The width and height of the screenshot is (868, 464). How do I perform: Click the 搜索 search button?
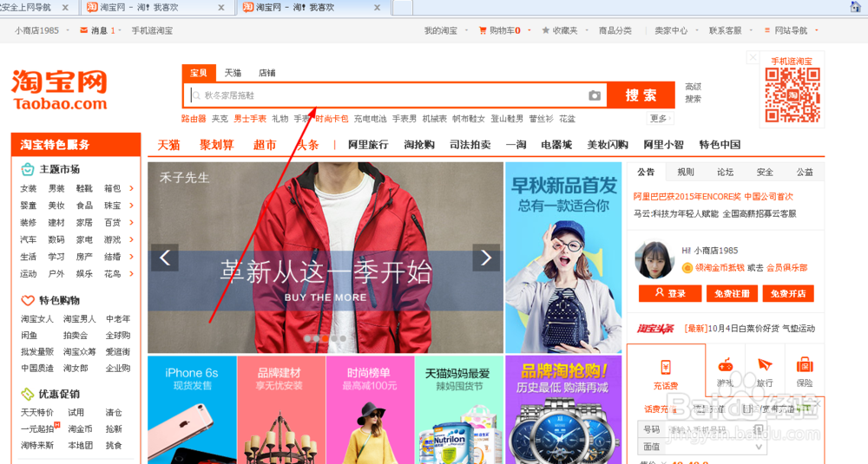641,95
